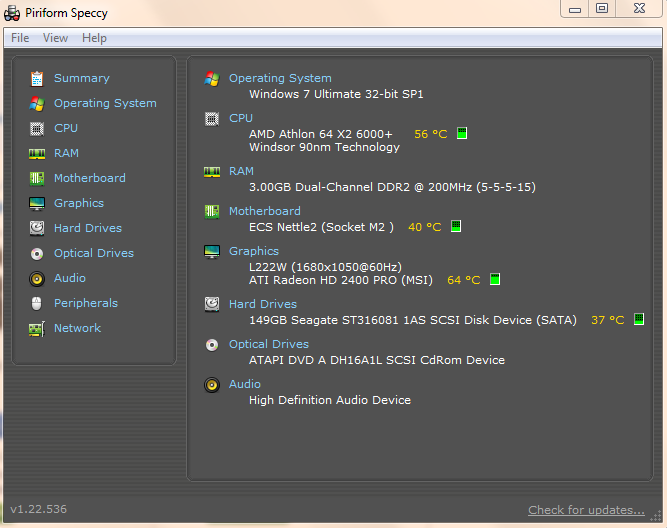Click the Summary clipboard icon in sidebar
Viewport: 667px width, 528px height.
pos(37,79)
